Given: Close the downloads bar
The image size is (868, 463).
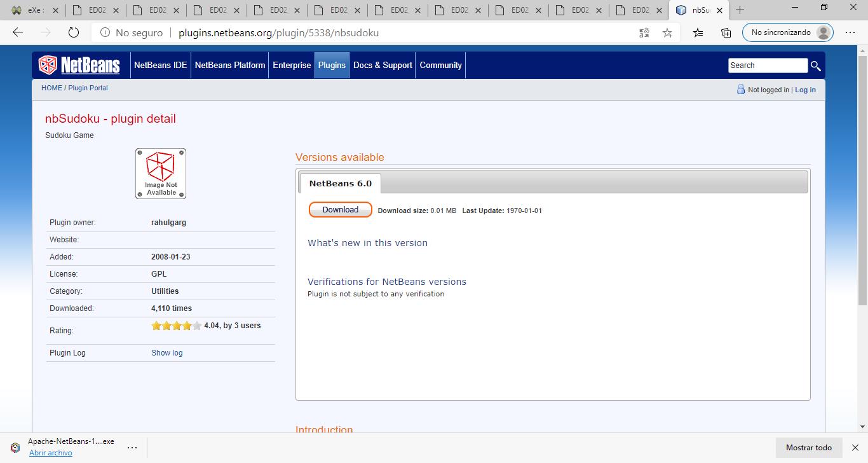Looking at the screenshot, I should [855, 448].
